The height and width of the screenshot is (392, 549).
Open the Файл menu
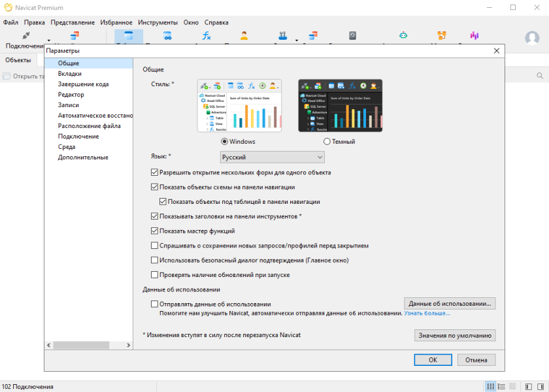10,22
